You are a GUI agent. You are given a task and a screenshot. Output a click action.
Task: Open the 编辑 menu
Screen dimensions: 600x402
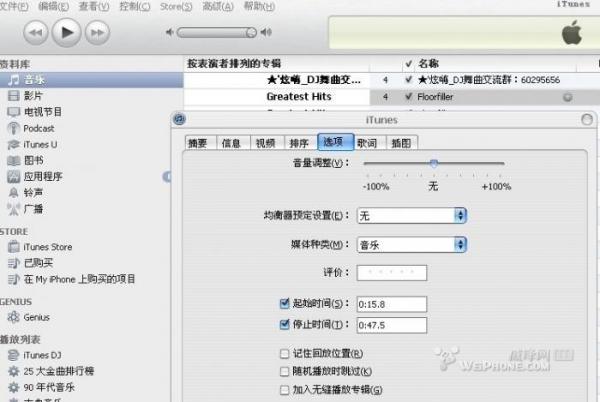pos(54,7)
